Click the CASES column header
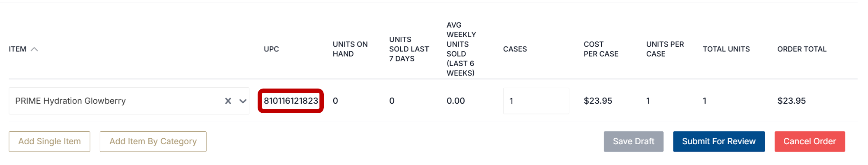 pyautogui.click(x=515, y=49)
